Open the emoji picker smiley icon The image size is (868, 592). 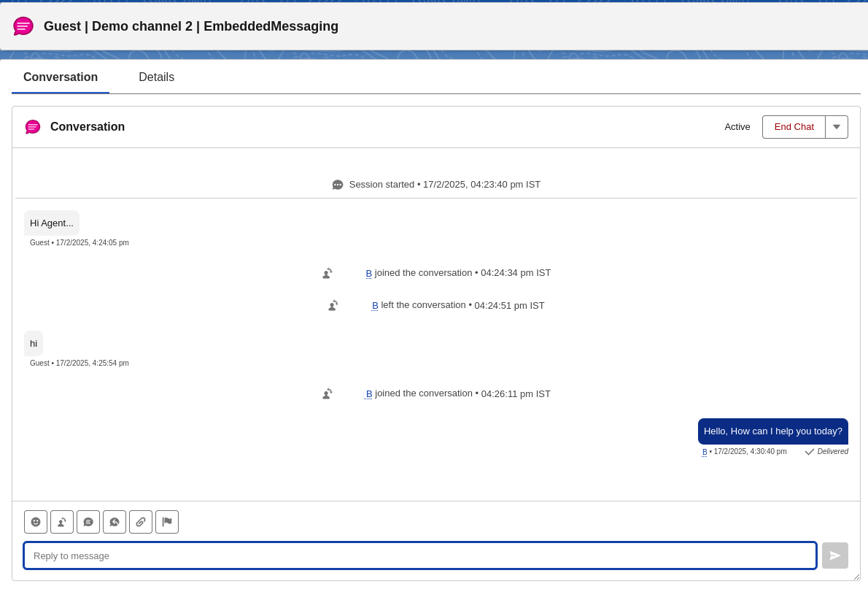pos(36,522)
